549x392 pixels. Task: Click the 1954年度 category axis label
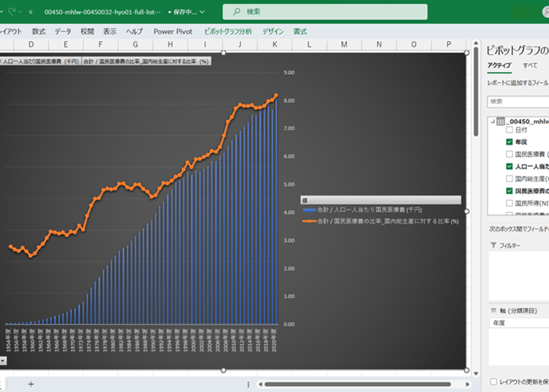[8, 340]
